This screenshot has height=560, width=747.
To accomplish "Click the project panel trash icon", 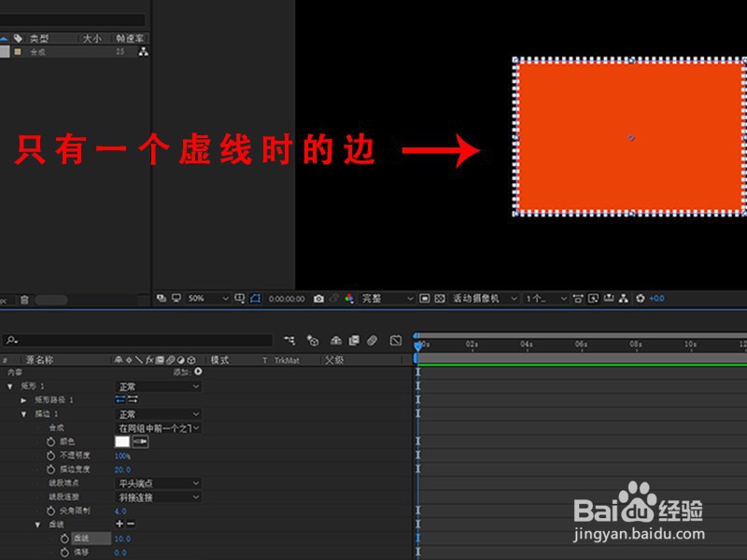I will coord(24,300).
